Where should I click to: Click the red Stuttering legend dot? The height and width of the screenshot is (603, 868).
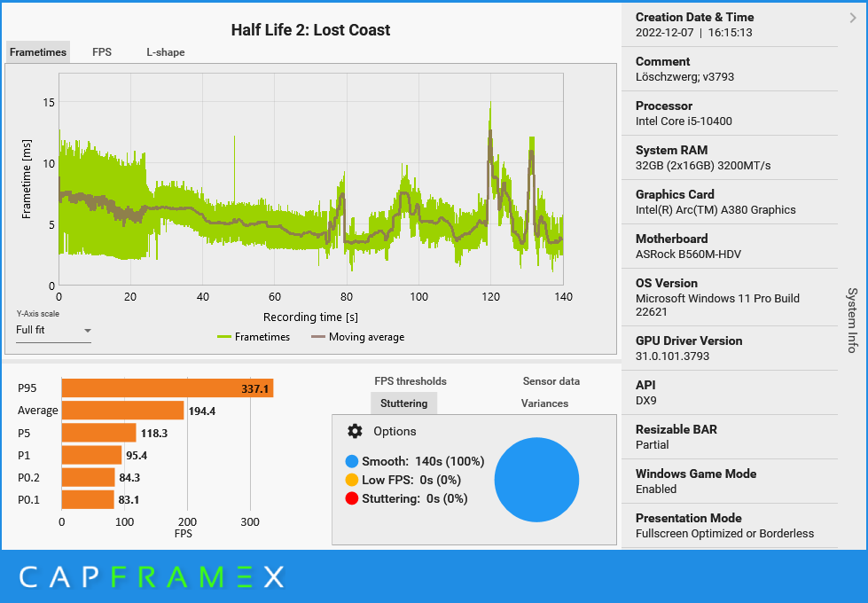click(352, 498)
